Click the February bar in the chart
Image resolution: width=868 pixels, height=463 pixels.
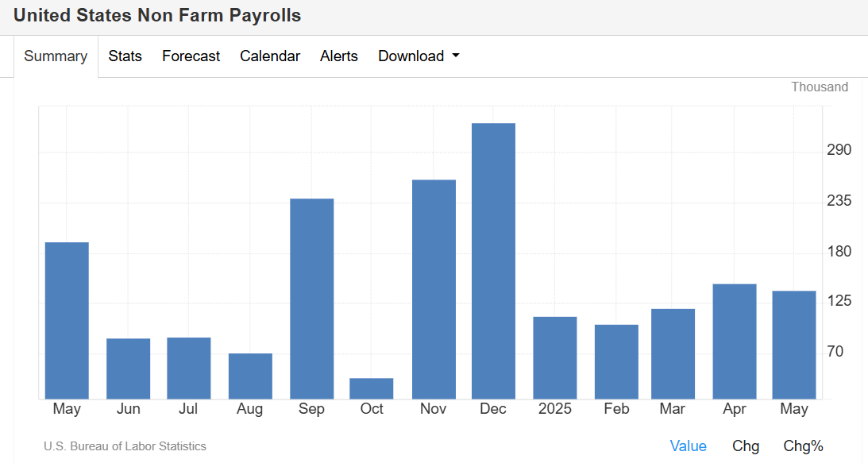tap(617, 361)
